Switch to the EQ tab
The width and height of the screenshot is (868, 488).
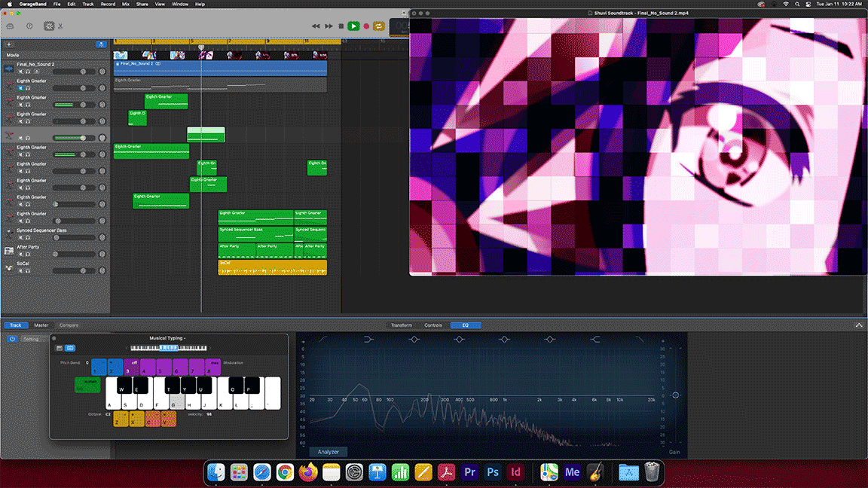pyautogui.click(x=466, y=325)
